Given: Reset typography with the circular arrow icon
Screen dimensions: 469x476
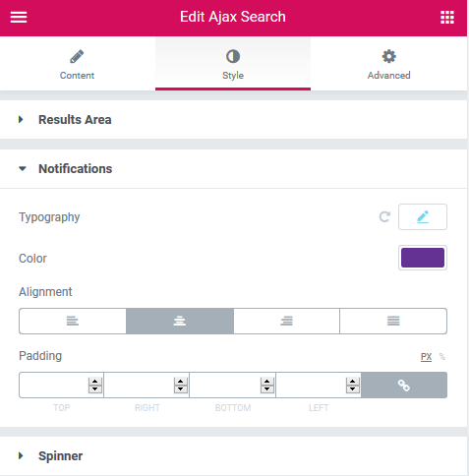Looking at the screenshot, I should click(384, 216).
